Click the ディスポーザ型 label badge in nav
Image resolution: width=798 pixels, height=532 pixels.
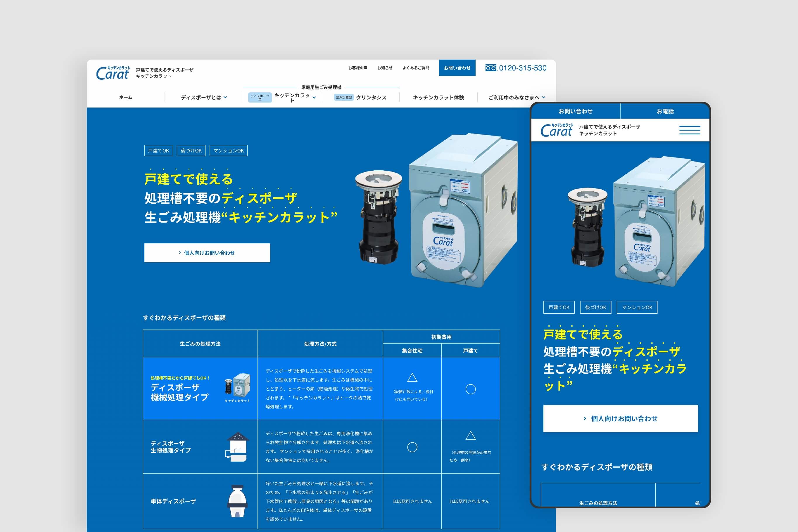point(260,97)
